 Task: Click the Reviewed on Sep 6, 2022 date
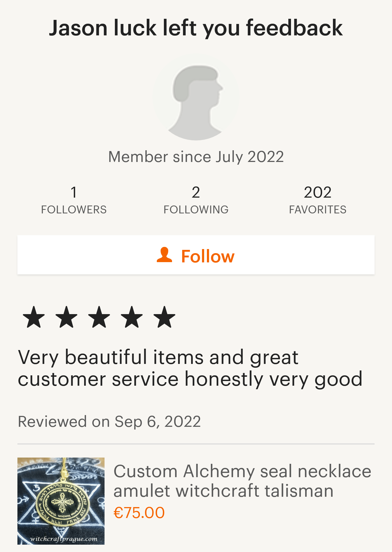pyautogui.click(x=109, y=422)
